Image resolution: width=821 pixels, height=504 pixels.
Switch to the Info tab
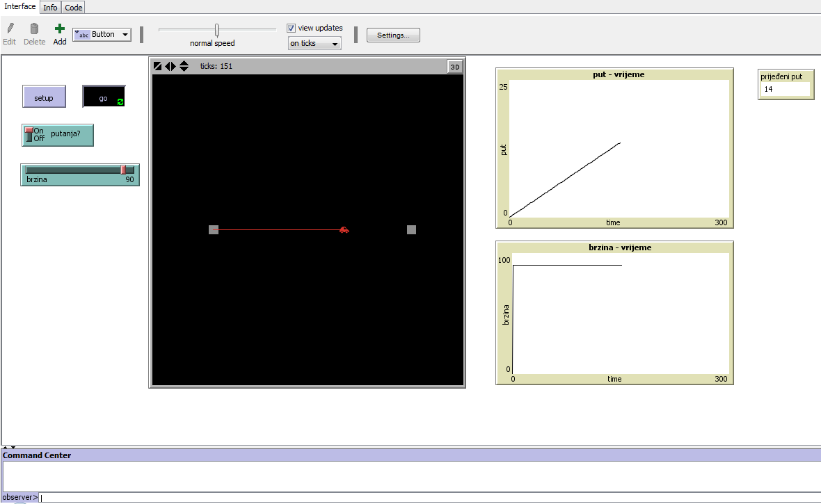[x=50, y=8]
